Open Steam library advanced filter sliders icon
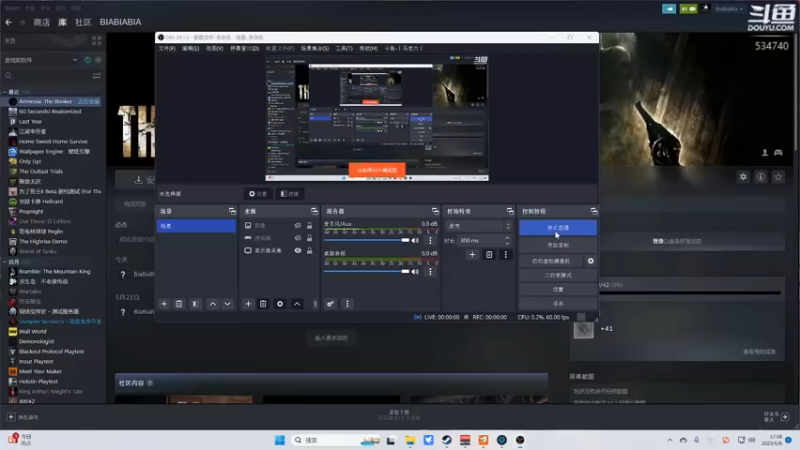The image size is (800, 450). [x=96, y=76]
